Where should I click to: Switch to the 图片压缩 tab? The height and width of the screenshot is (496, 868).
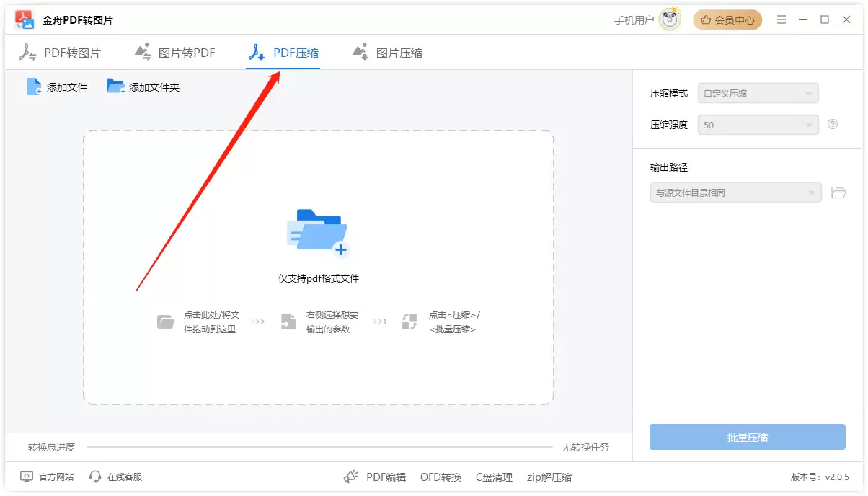[387, 53]
